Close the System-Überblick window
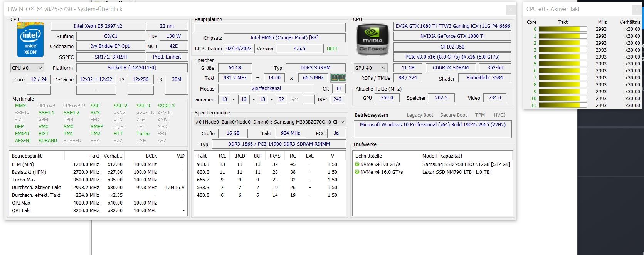Screen dimensions: 644x255 [x=510, y=10]
